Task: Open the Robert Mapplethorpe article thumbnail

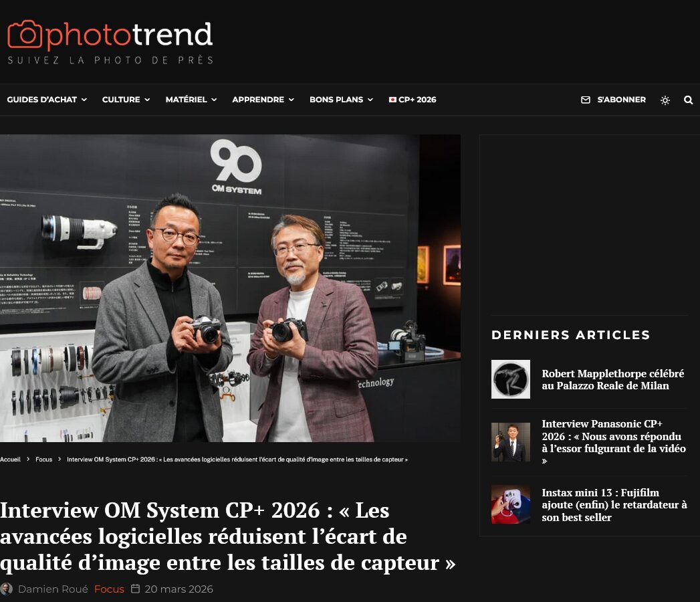Action: tap(511, 379)
